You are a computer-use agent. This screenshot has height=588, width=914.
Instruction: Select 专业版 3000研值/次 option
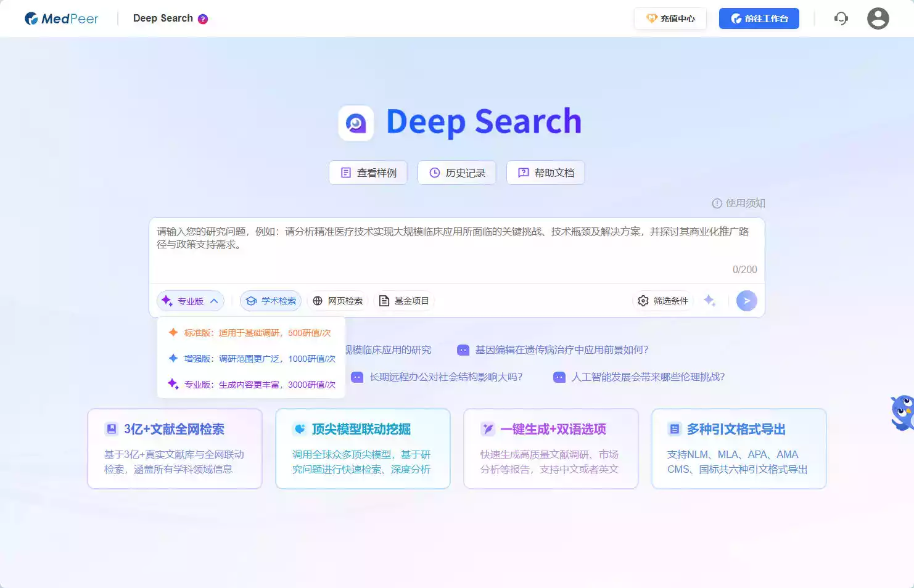point(251,385)
